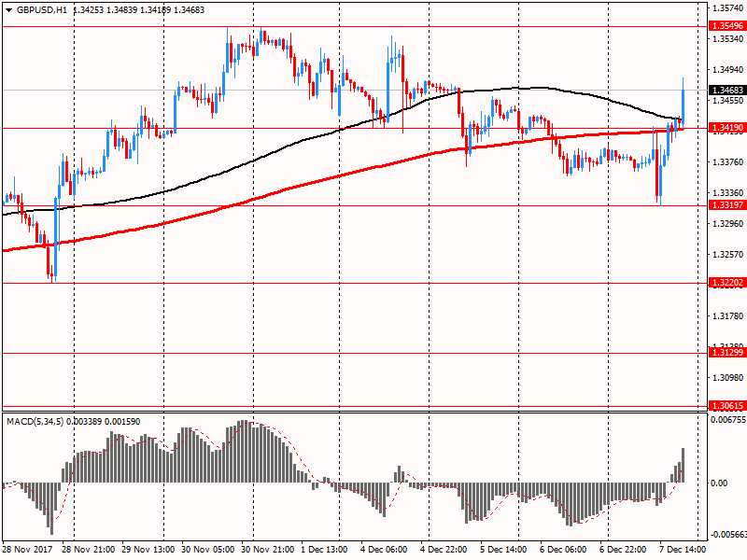Click the 4 Dec 22:00 time label
This screenshot has height=560, width=747.
tap(444, 550)
